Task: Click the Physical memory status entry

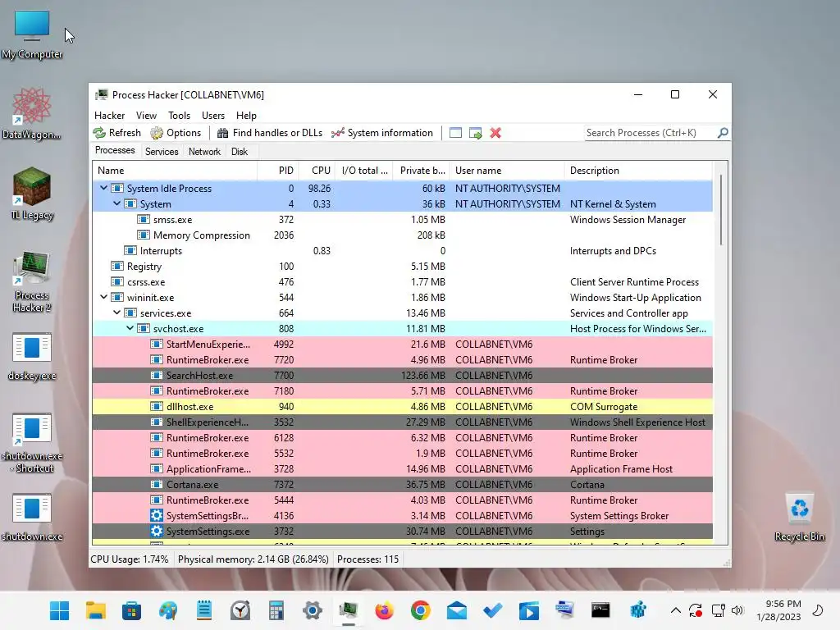Action: point(253,559)
